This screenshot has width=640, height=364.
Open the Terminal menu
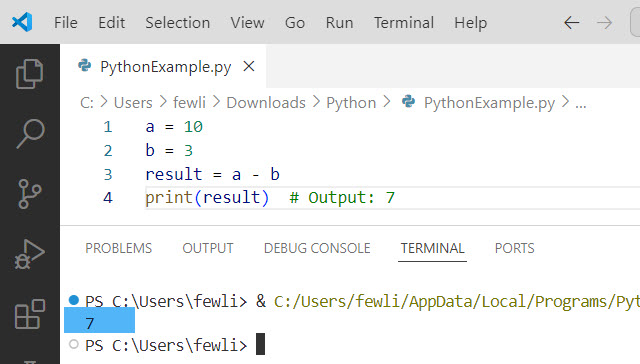pyautogui.click(x=404, y=22)
